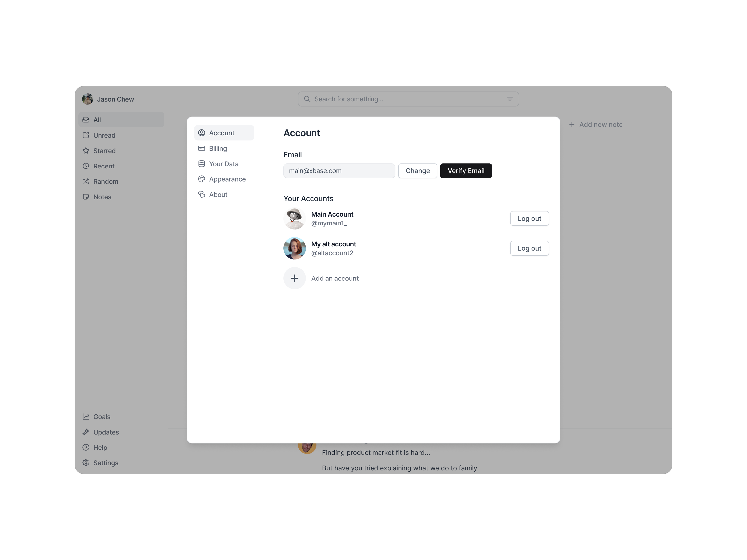747x560 pixels.
Task: Navigate to Your Data section
Action: click(224, 164)
